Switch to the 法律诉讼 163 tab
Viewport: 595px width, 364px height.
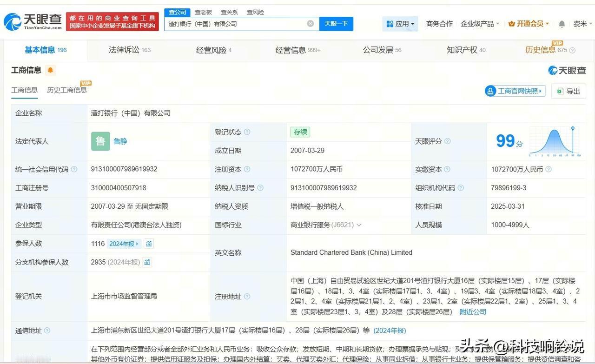(x=130, y=50)
